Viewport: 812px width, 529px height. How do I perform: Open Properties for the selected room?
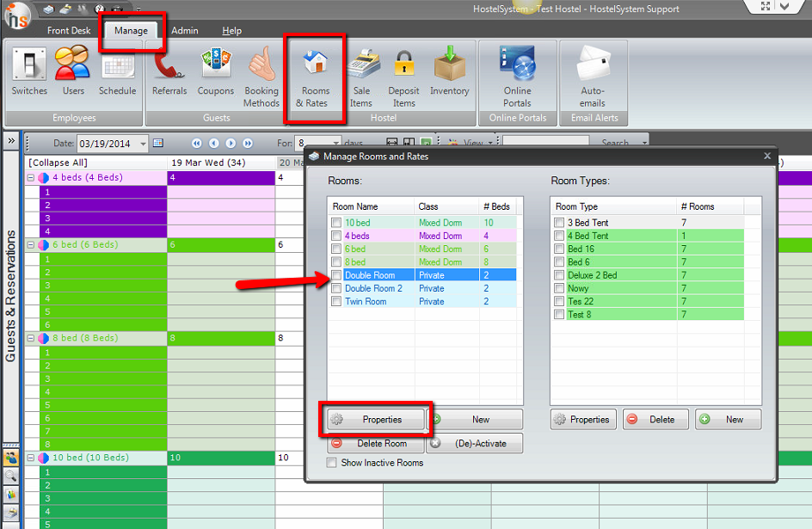377,419
